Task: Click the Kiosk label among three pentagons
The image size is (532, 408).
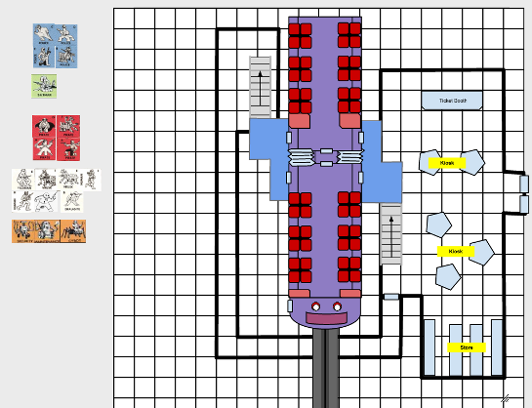Action: (x=456, y=251)
